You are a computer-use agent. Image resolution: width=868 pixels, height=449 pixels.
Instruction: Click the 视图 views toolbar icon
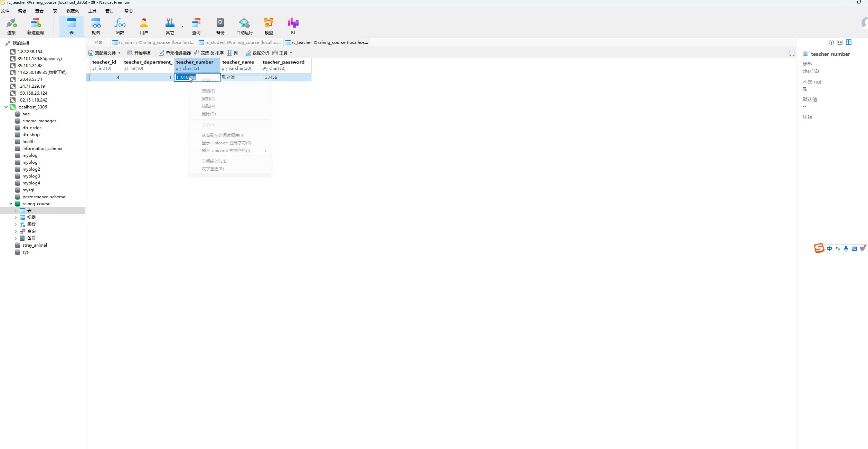(x=96, y=26)
